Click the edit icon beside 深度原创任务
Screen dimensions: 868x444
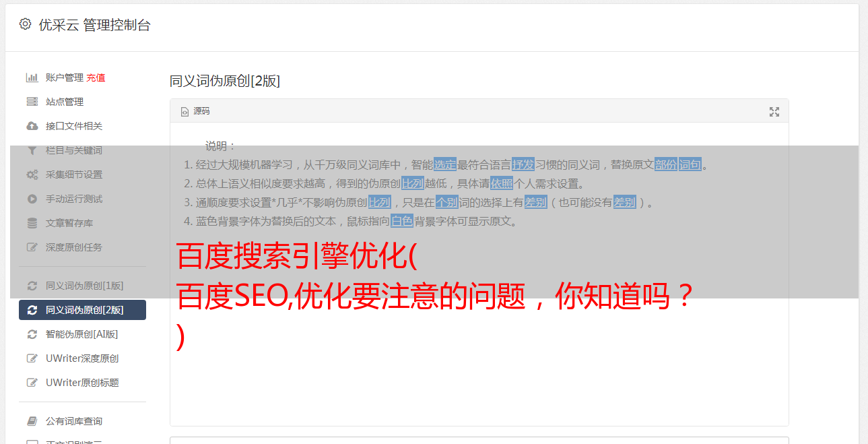pyautogui.click(x=32, y=247)
